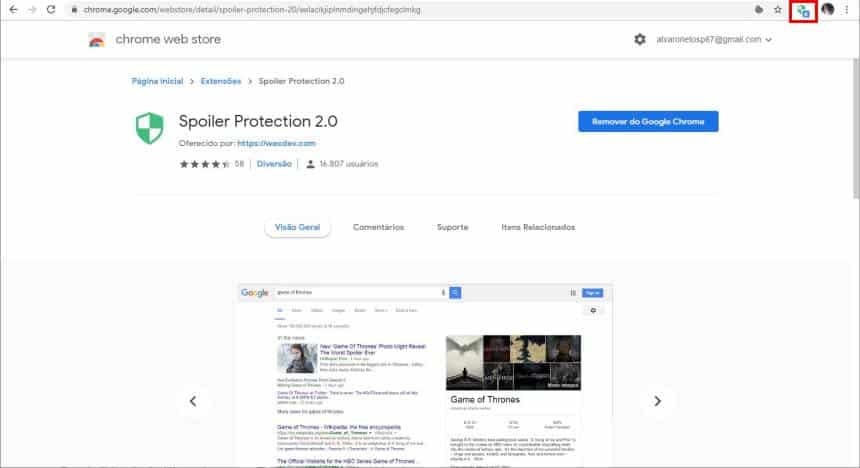Open the 58 ratings count

coord(239,164)
